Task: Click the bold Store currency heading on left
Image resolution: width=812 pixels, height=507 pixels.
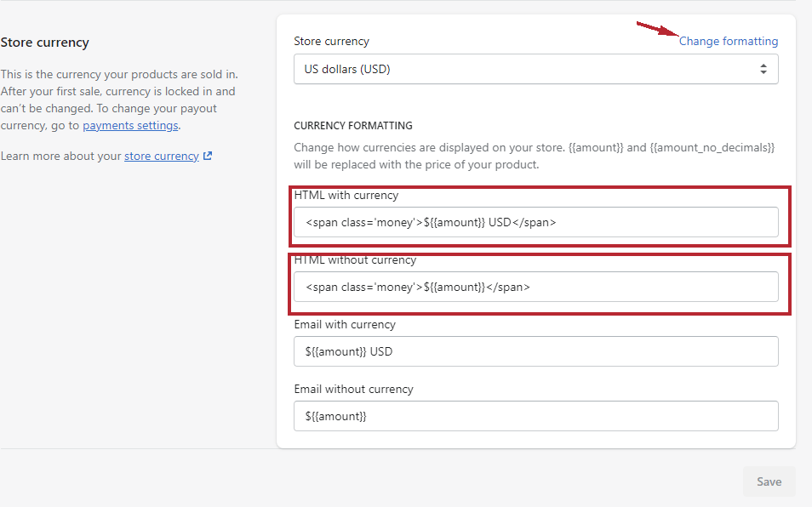Action: point(44,43)
